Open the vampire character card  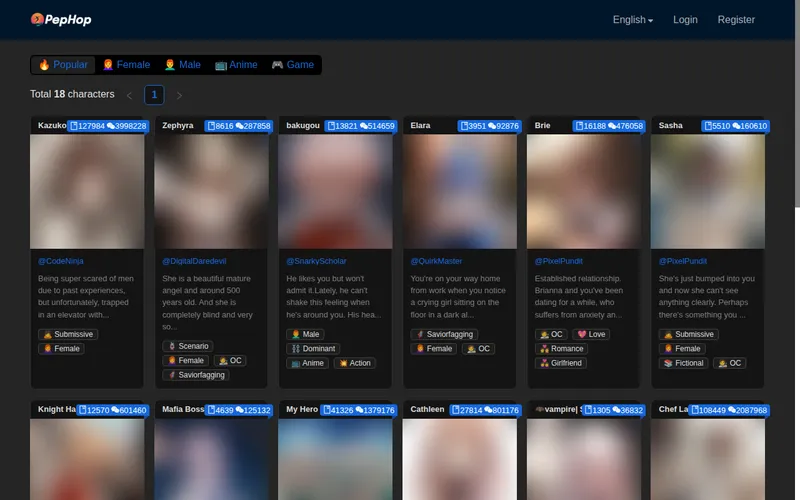[584, 450]
